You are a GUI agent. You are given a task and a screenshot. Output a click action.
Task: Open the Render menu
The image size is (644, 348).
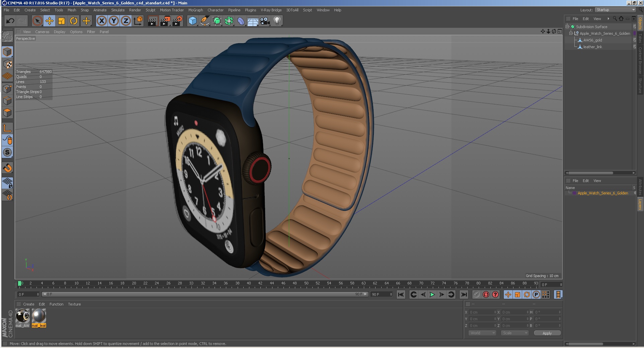click(x=135, y=10)
